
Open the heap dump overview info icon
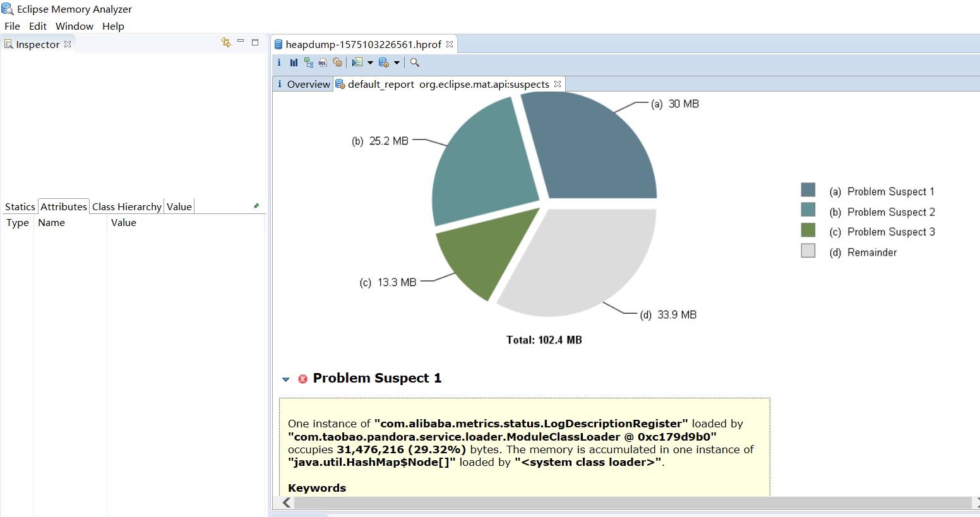(x=279, y=62)
